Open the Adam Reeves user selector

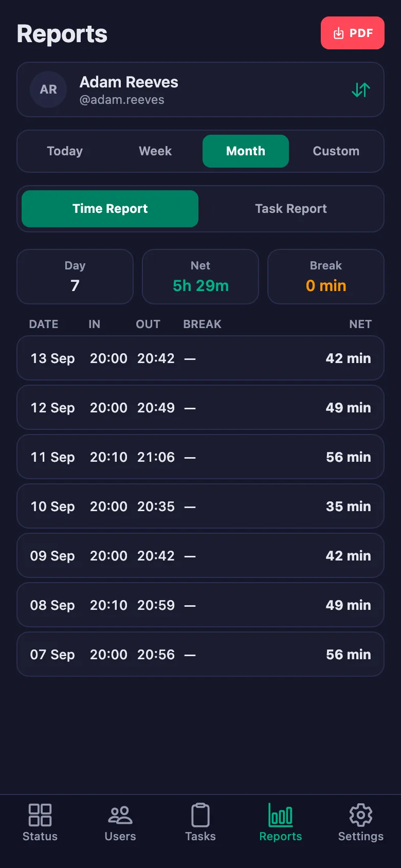coord(200,89)
